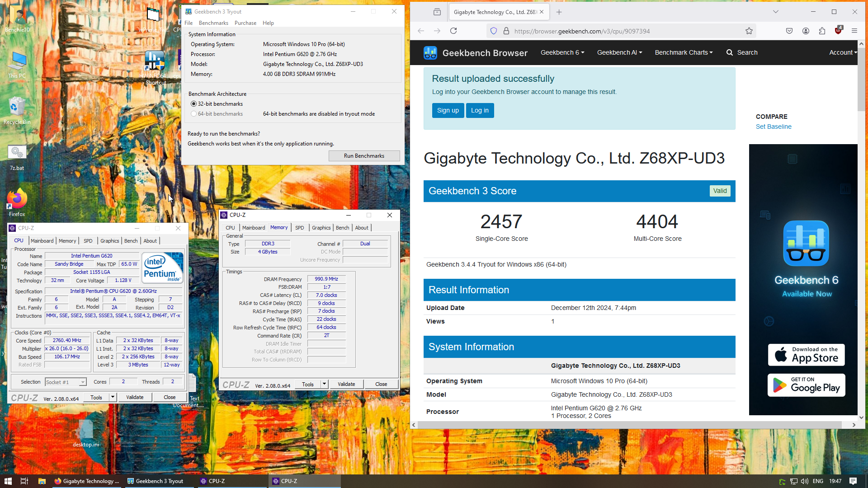The height and width of the screenshot is (488, 868).
Task: Open the Benchmarks menu in Geekbench 3
Action: coord(213,23)
